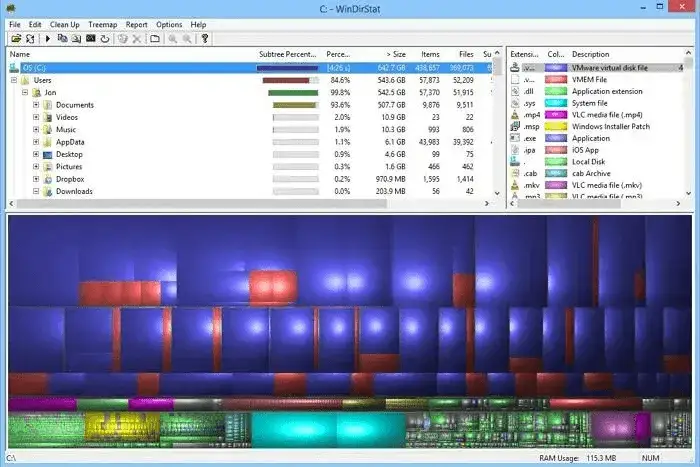700x467 pixels.
Task: Click the .exe application icon
Action: coord(515,138)
